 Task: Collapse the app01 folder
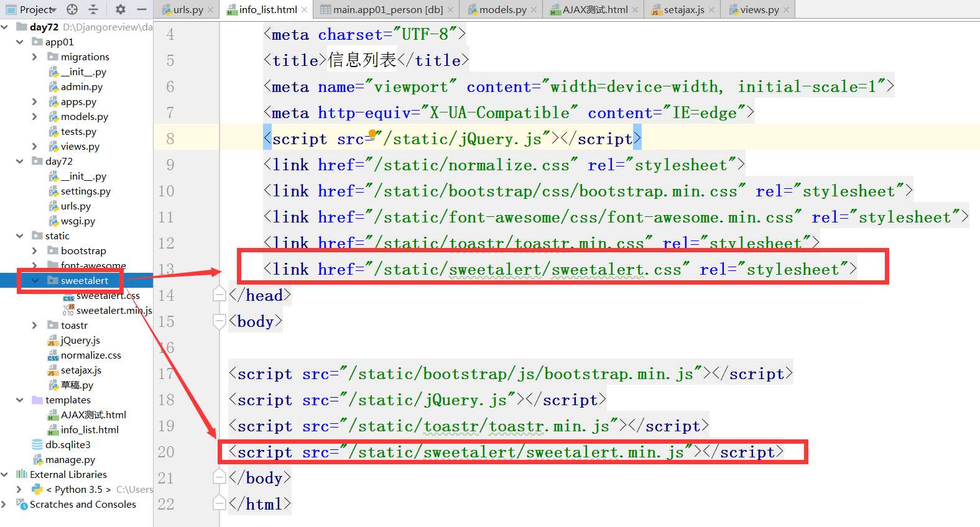pyautogui.click(x=20, y=42)
